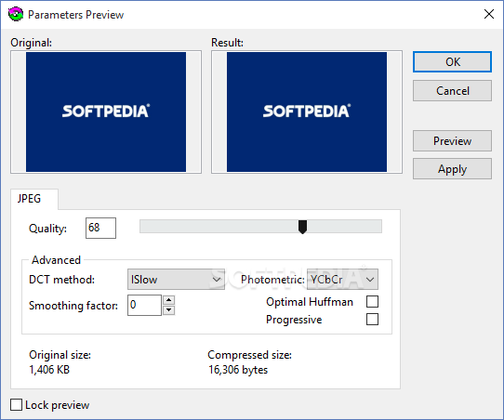Image resolution: width=504 pixels, height=420 pixels.
Task: Click the Quality slider thumb
Action: tap(302, 227)
